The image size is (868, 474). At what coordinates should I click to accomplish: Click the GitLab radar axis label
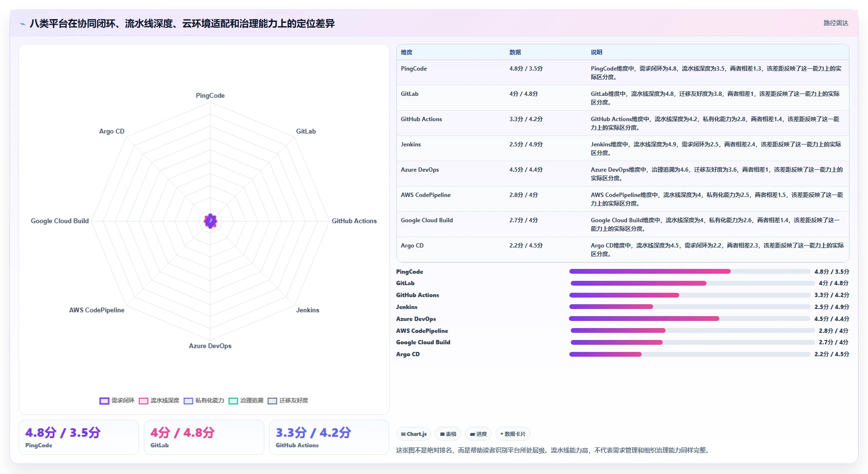point(306,131)
